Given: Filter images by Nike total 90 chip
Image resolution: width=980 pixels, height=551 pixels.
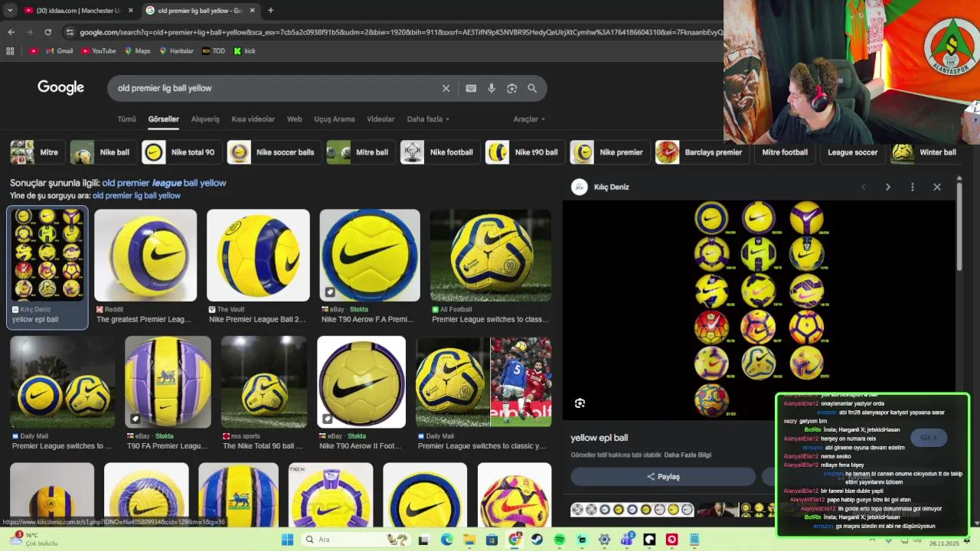Looking at the screenshot, I should [x=181, y=152].
